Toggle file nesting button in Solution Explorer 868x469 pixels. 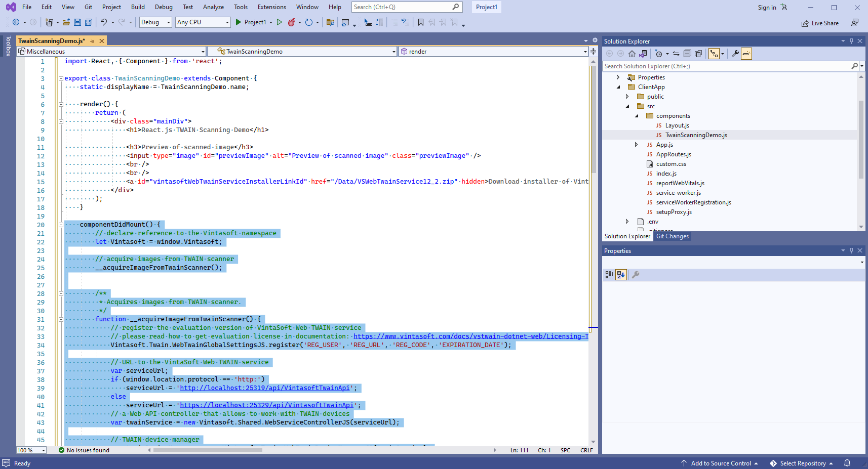point(714,54)
